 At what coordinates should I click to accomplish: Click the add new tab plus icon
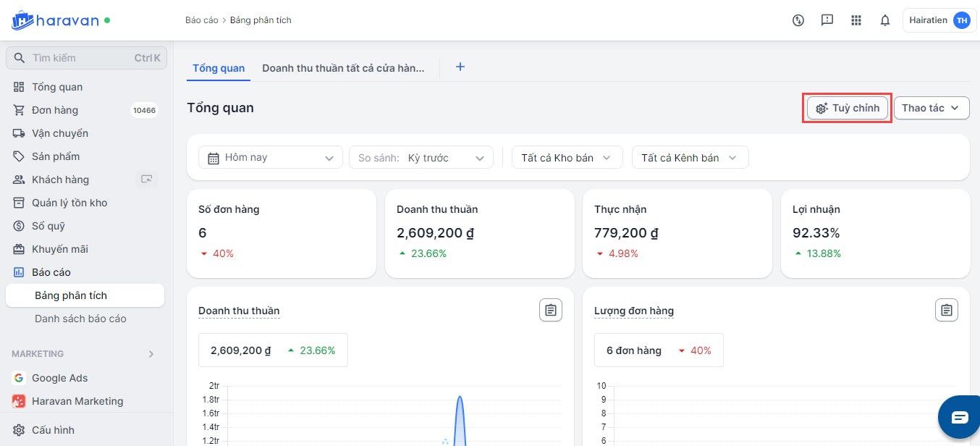(x=460, y=67)
